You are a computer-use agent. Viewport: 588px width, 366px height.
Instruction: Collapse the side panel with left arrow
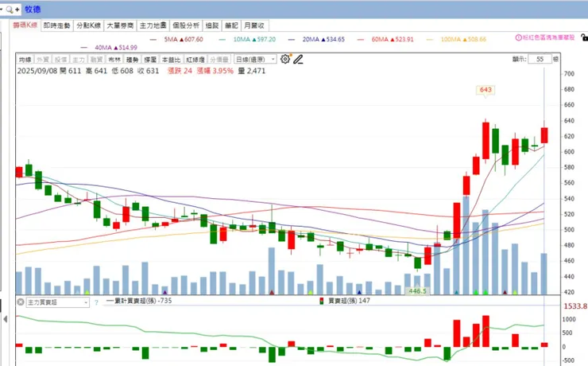coord(6,319)
